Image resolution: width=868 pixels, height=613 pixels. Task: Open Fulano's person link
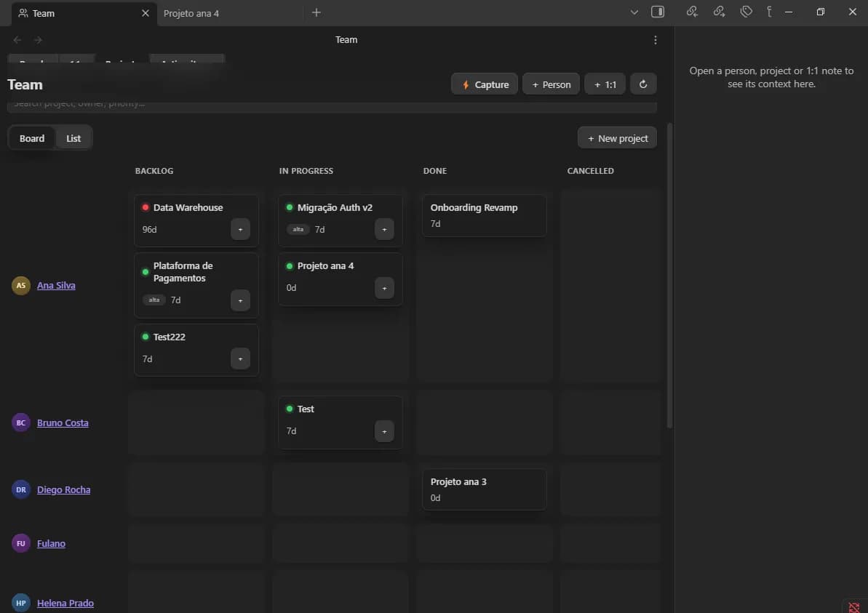coord(51,543)
